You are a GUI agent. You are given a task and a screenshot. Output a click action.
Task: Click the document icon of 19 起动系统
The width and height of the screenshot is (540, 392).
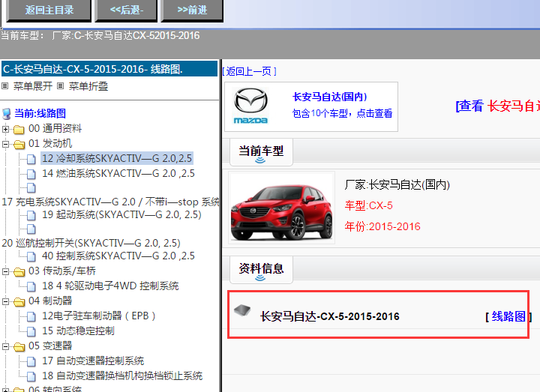tap(31, 215)
